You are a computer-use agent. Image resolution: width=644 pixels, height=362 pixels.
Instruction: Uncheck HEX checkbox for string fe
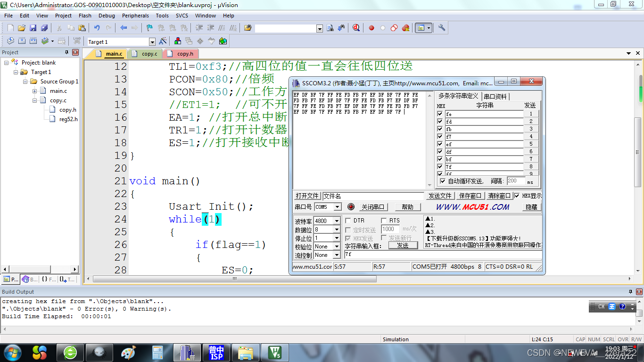coord(440,114)
